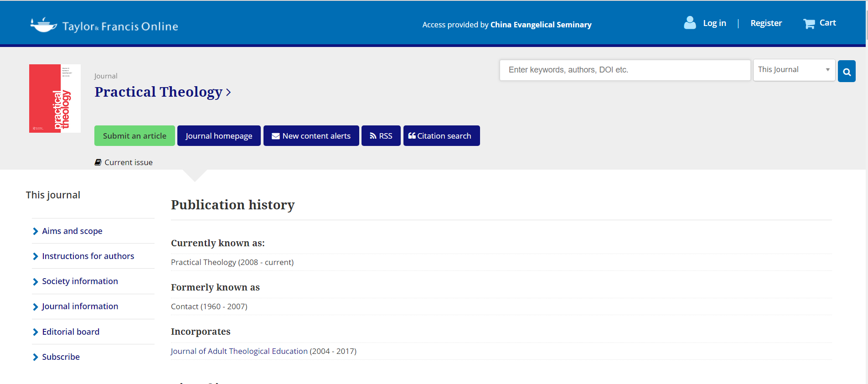Click the Publication history heading

click(232, 205)
